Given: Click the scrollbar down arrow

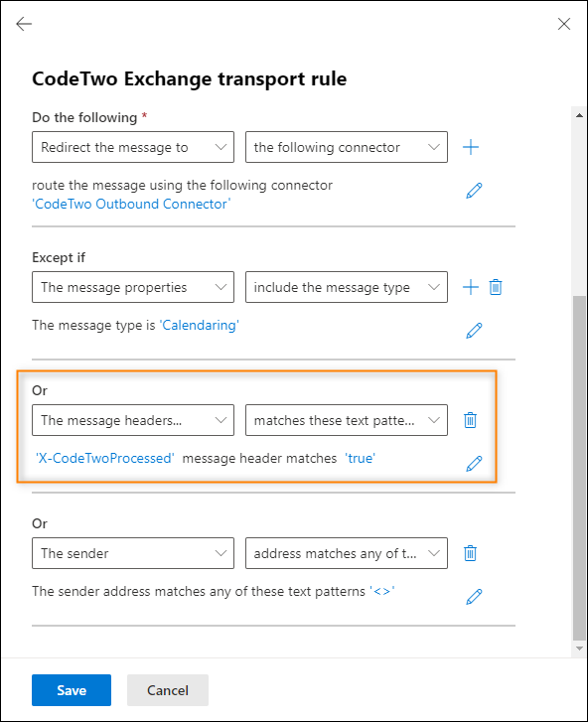Looking at the screenshot, I should click(x=580, y=648).
